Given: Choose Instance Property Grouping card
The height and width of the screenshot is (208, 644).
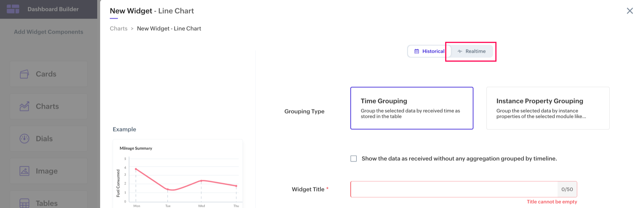Looking at the screenshot, I should 547,108.
